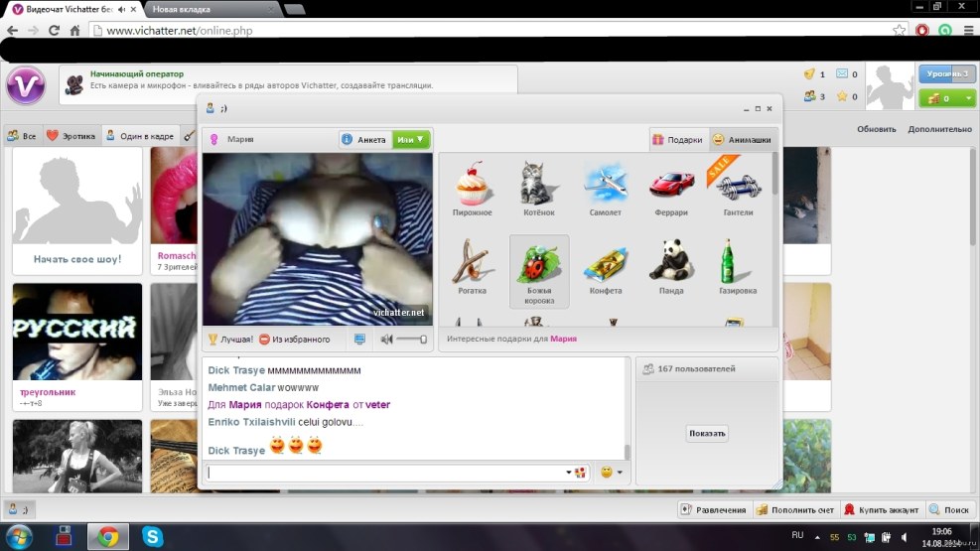The height and width of the screenshot is (551, 980).
Task: Focus the chat message input field
Action: 386,473
